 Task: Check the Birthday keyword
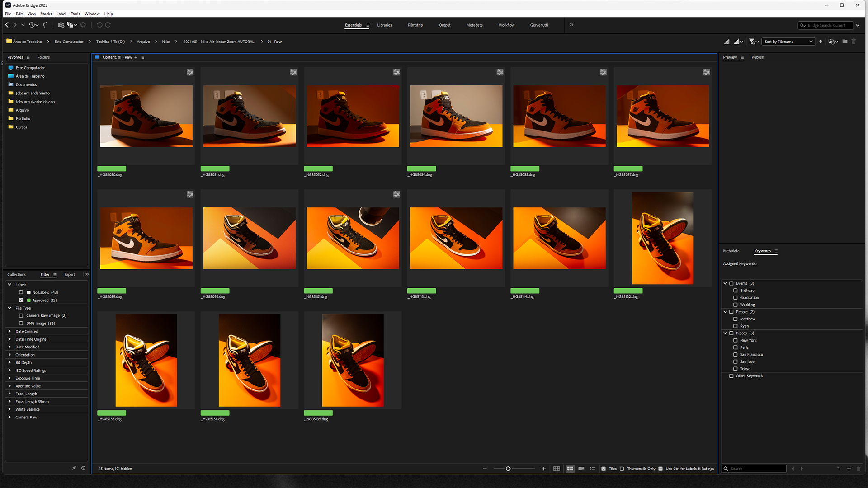pyautogui.click(x=736, y=291)
